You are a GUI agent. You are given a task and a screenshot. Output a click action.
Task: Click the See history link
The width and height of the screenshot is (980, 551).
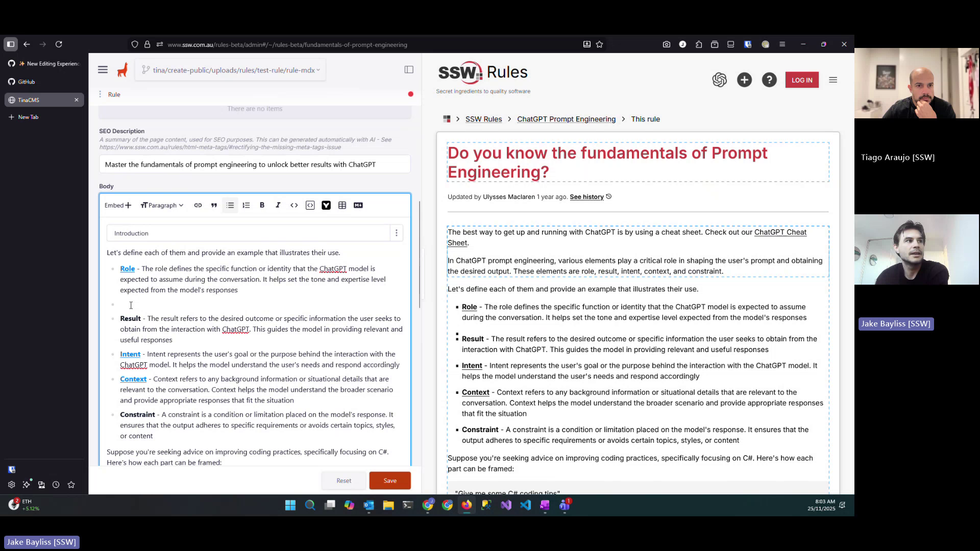(x=586, y=197)
